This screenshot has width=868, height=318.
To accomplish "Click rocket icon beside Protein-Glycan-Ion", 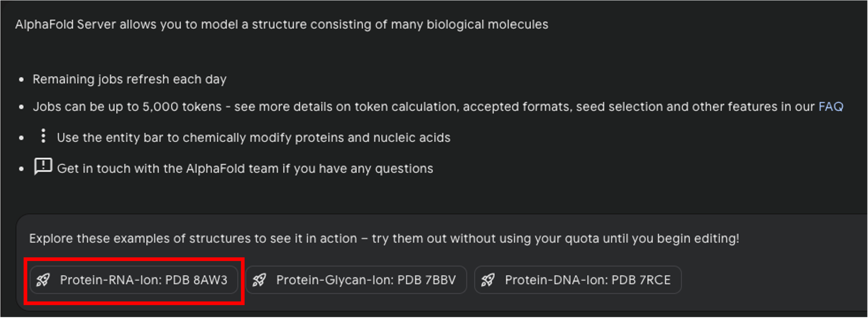I will tap(259, 280).
